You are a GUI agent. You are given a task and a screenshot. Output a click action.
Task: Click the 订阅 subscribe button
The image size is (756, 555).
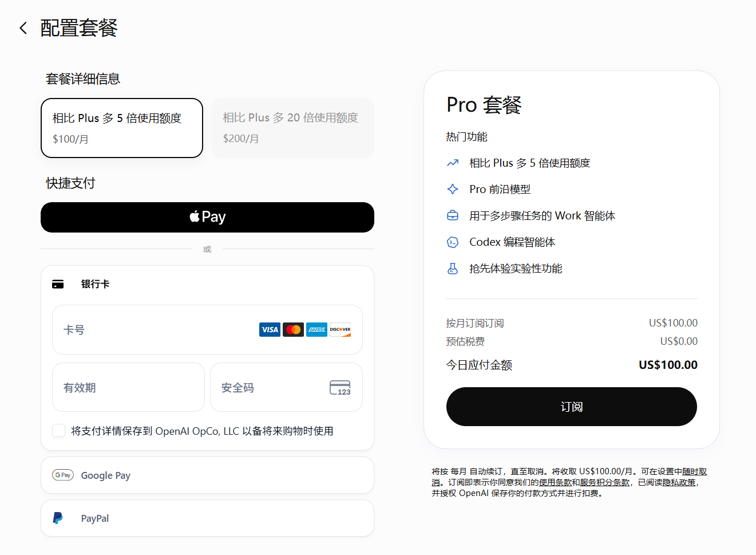[x=572, y=407]
